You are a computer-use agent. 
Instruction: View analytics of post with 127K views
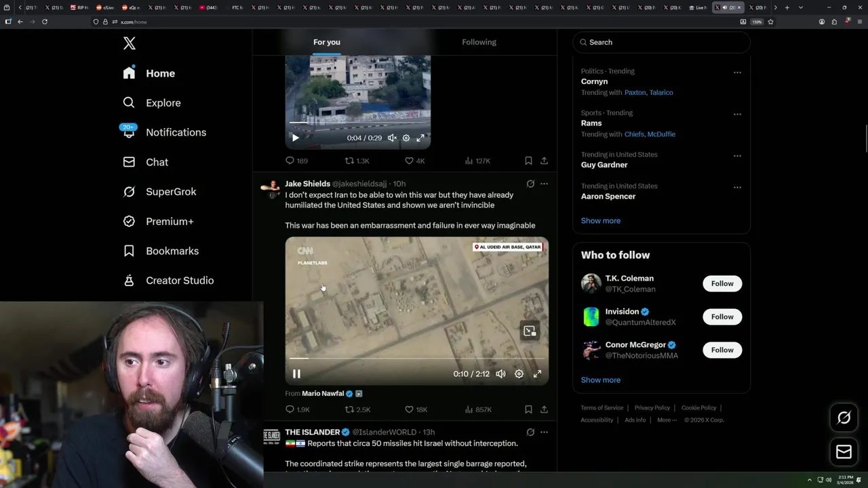(477, 161)
